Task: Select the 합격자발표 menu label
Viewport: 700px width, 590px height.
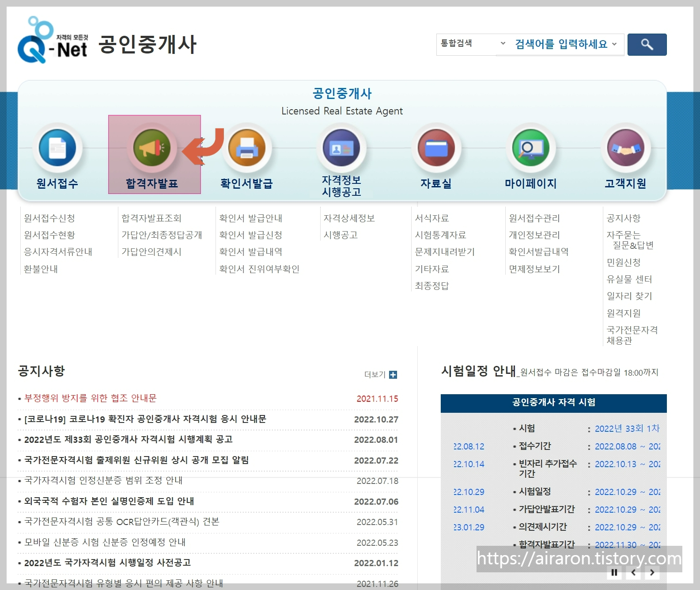Action: coord(152,183)
